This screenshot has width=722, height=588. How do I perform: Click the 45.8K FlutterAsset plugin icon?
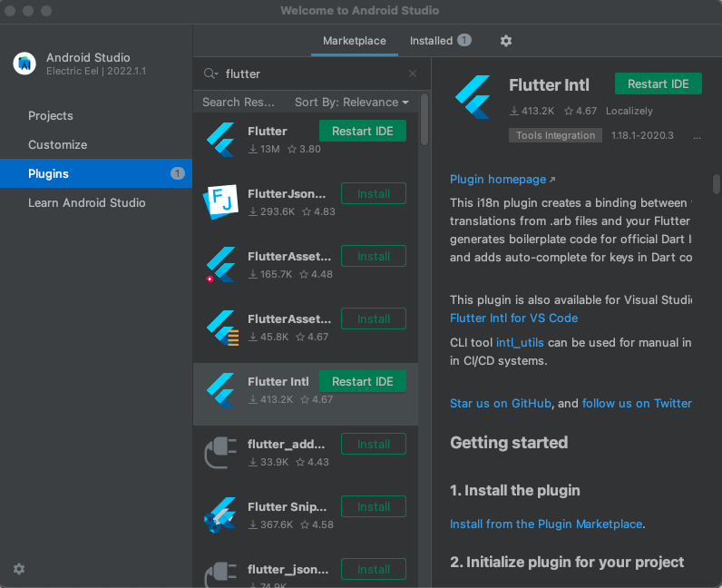coord(222,328)
